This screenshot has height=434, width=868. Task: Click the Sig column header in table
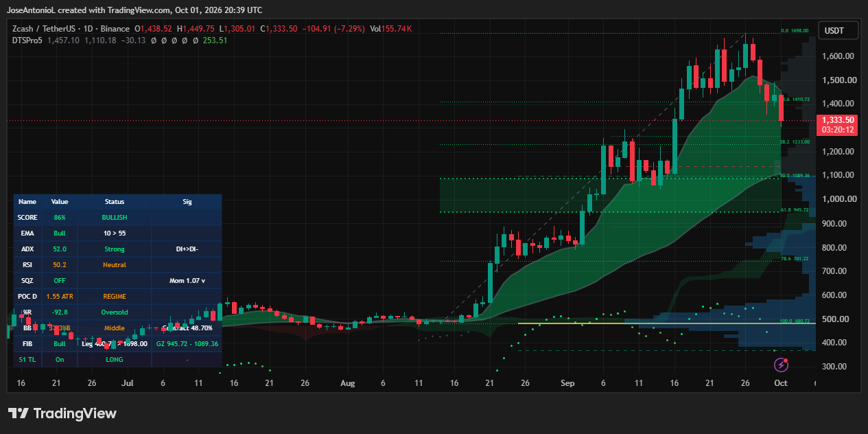pyautogui.click(x=187, y=202)
